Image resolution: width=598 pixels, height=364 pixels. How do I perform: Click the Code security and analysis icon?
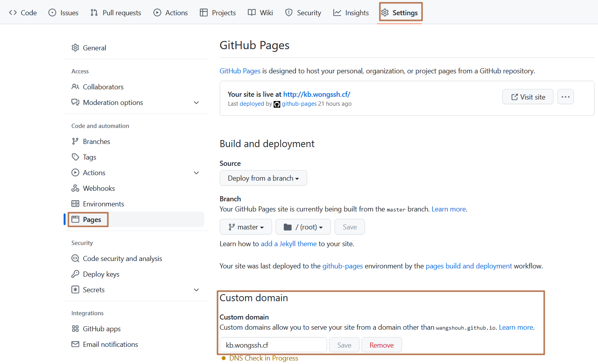[75, 258]
